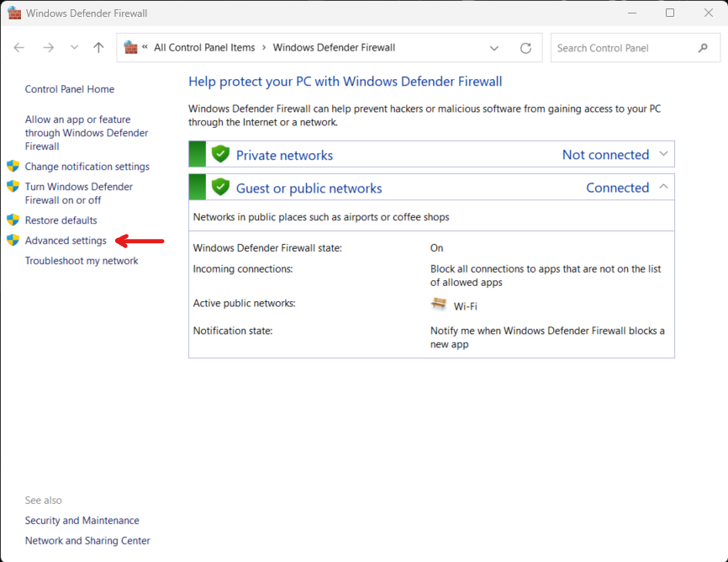Open Turn Windows Defender Firewall on or off
The width and height of the screenshot is (728, 562).
pos(79,194)
